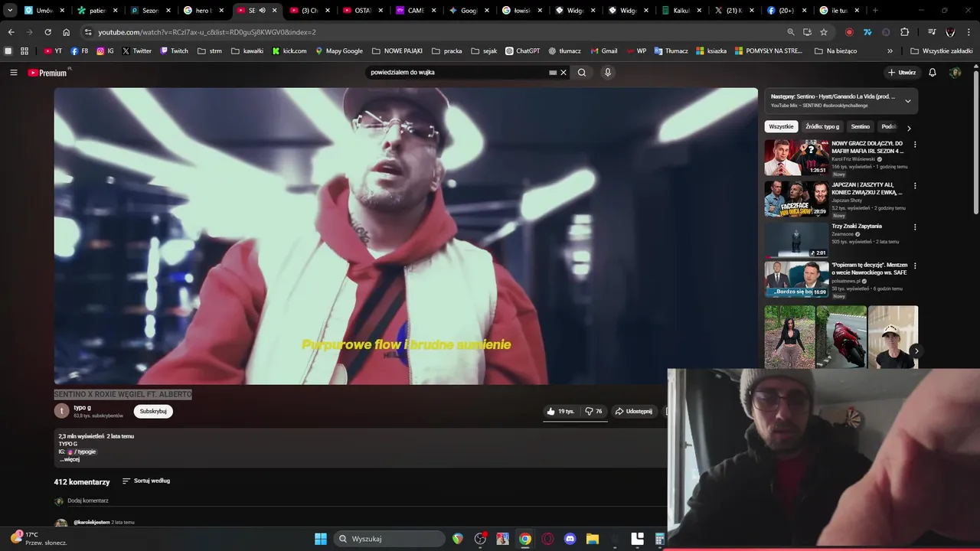This screenshot has width=980, height=551.
Task: Select the Sentino filter chip
Action: click(861, 126)
